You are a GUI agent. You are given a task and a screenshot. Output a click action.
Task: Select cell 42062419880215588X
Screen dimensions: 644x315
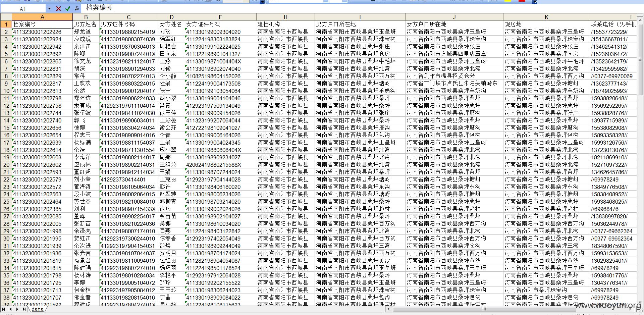(220, 165)
